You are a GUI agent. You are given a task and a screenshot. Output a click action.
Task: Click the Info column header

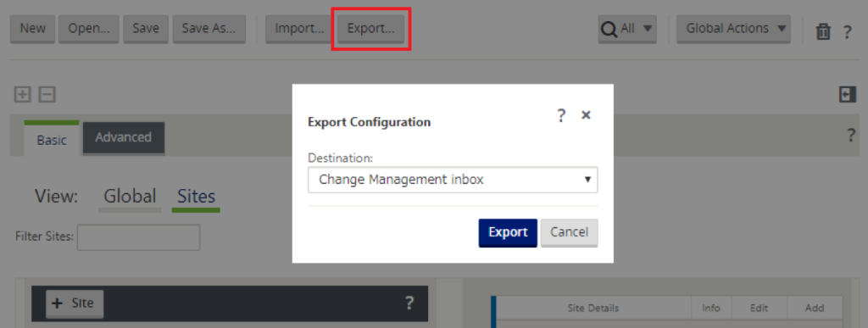point(711,309)
